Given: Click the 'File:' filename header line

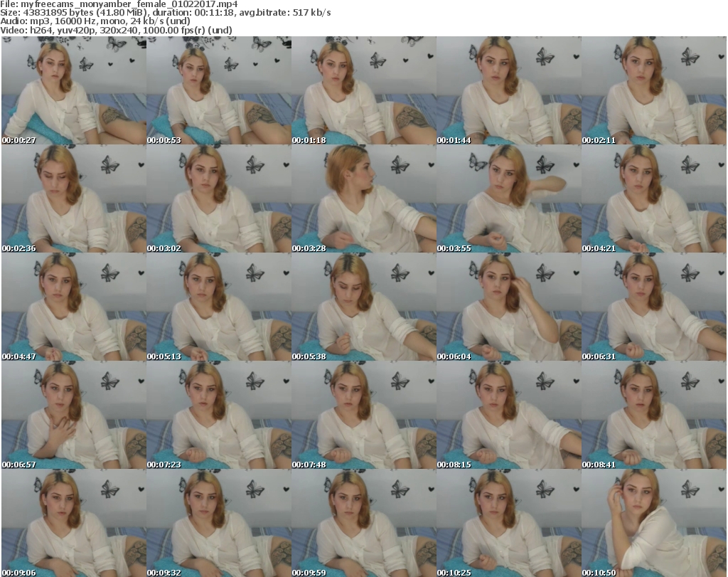Looking at the screenshot, I should [x=119, y=4].
